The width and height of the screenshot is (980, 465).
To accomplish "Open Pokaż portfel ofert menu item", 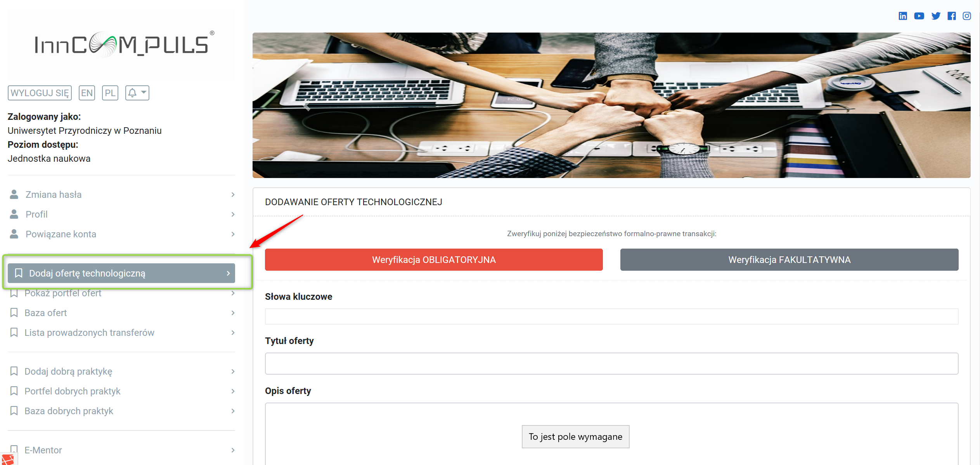I will pyautogui.click(x=121, y=293).
